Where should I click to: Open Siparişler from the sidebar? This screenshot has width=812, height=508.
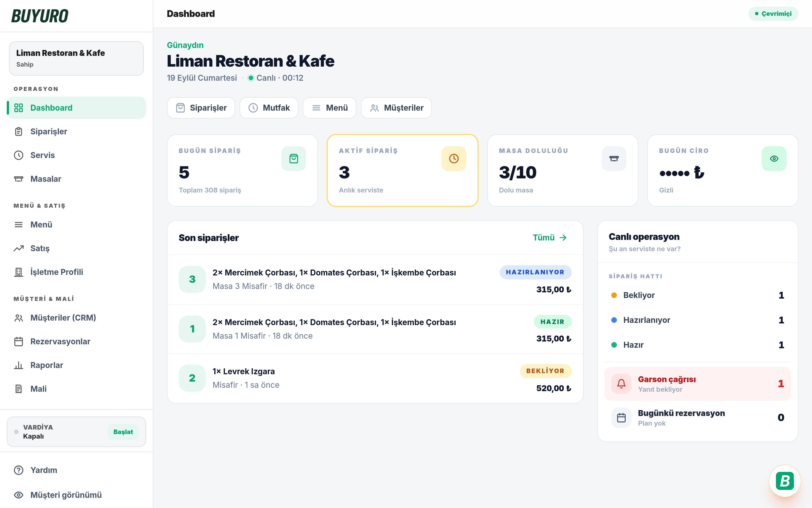(76, 131)
